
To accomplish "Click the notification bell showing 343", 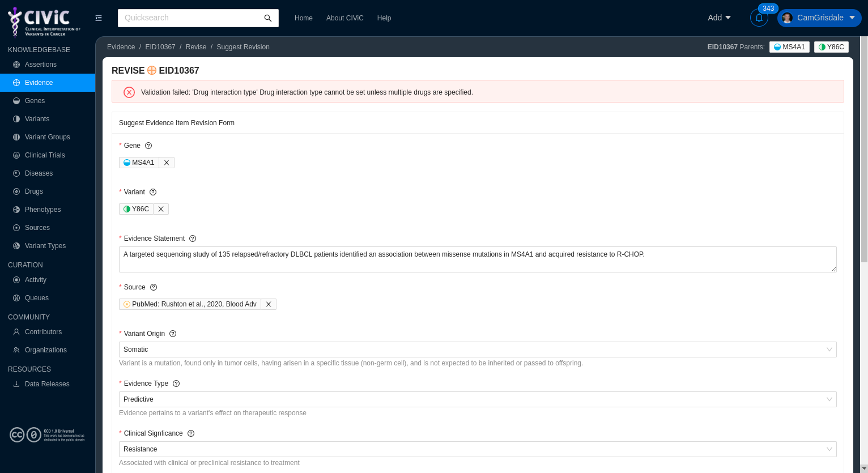I will (x=759, y=18).
